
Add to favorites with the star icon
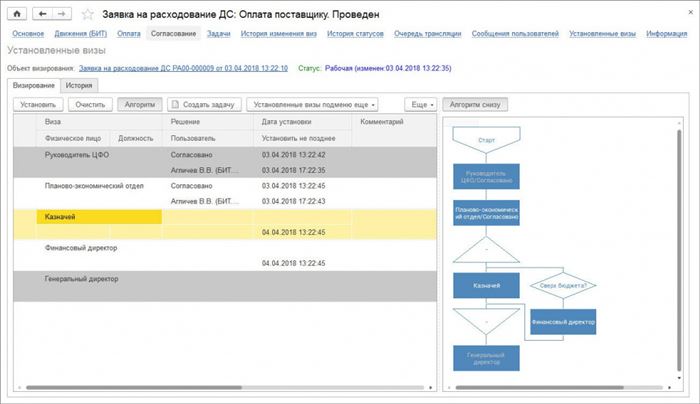(88, 14)
